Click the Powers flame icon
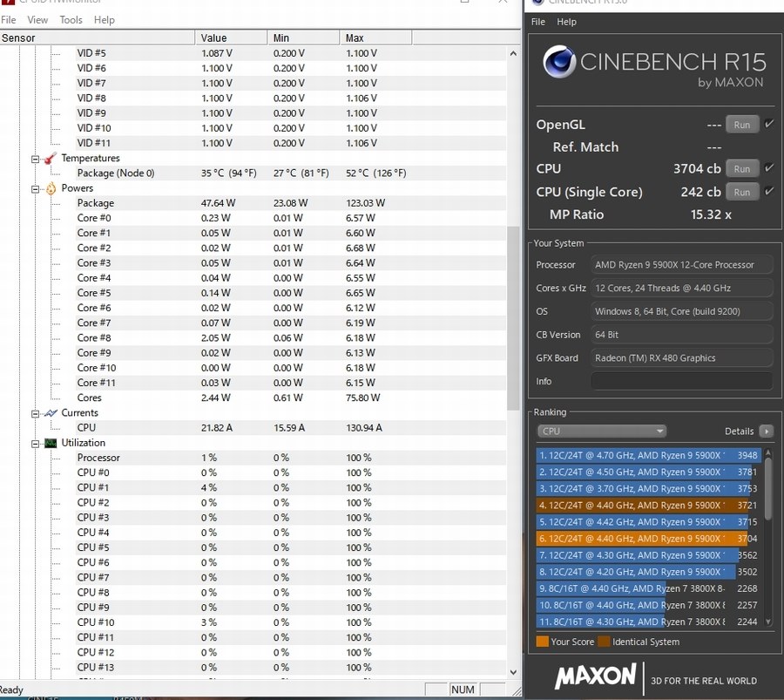Viewport: 784px width, 700px height. 51,187
